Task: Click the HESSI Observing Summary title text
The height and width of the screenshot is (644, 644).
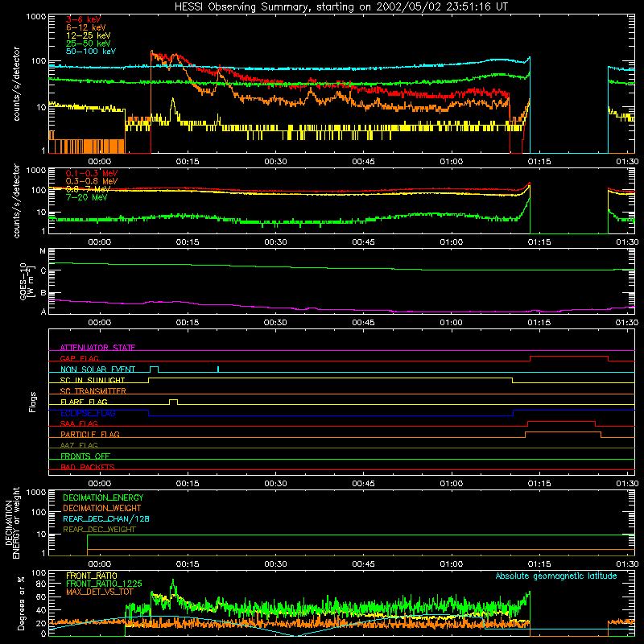Action: pyautogui.click(x=341, y=7)
